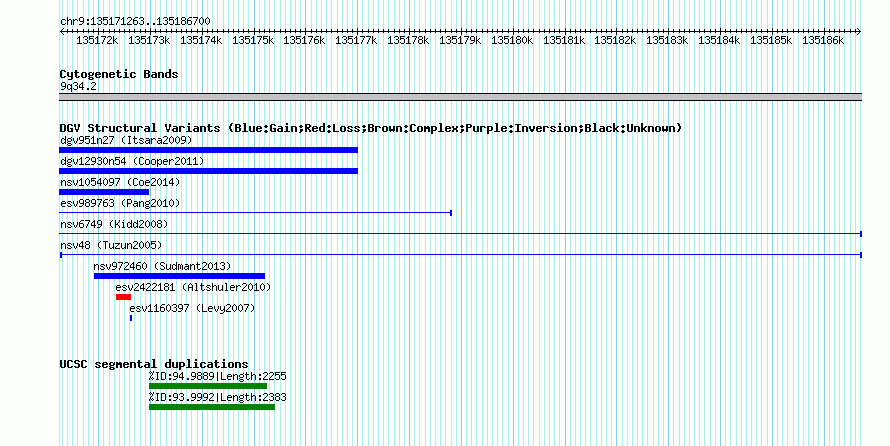Select the blue dgv12930n54 gain bar
The height and width of the screenshot is (446, 890).
(x=208, y=171)
